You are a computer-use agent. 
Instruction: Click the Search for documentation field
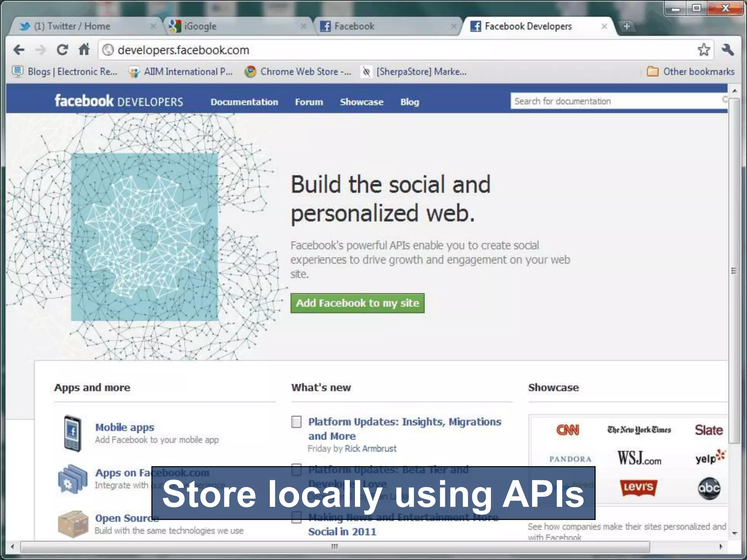coord(619,101)
